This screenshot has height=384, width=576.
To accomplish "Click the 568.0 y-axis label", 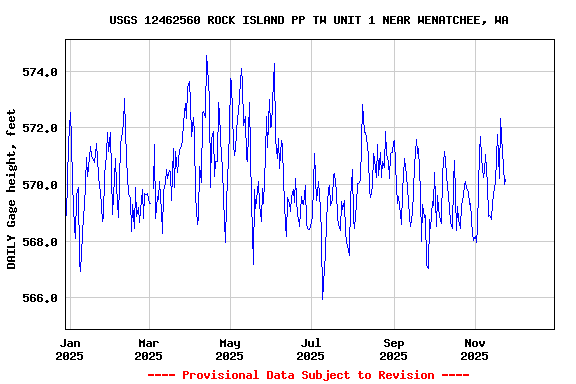I will (40, 242).
